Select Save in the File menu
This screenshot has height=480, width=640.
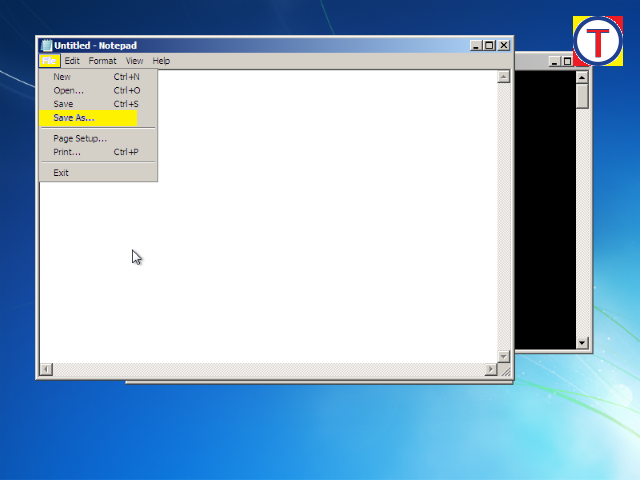coord(98,104)
